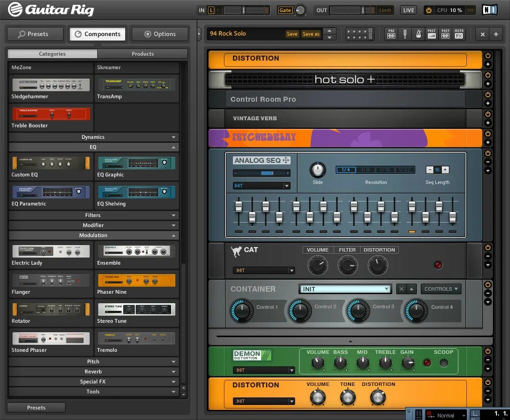Click the Save preset button

[292, 34]
